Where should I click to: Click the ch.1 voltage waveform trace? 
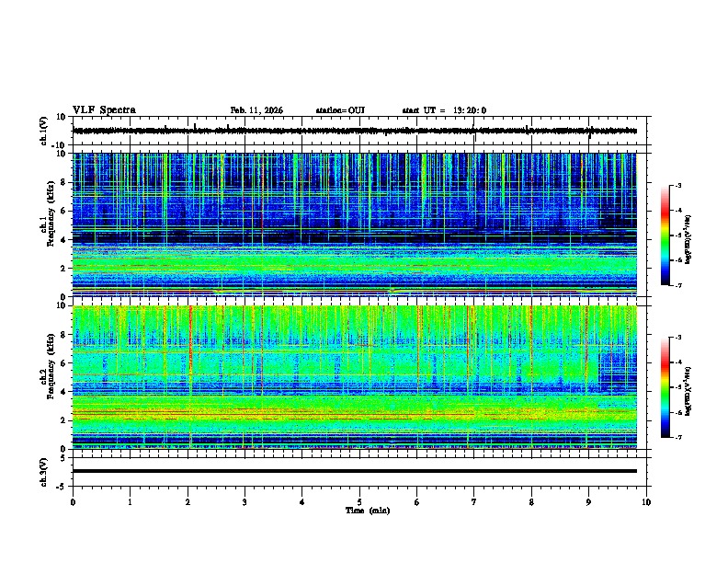point(355,131)
